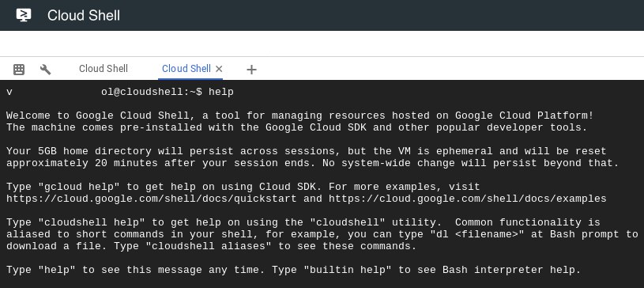Click the Cloud Shell header title

(84, 15)
